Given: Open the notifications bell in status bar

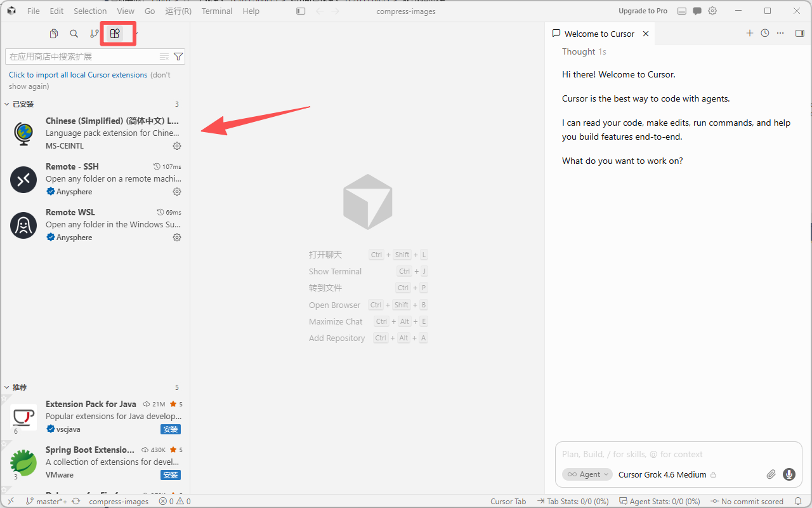Looking at the screenshot, I should tap(799, 501).
